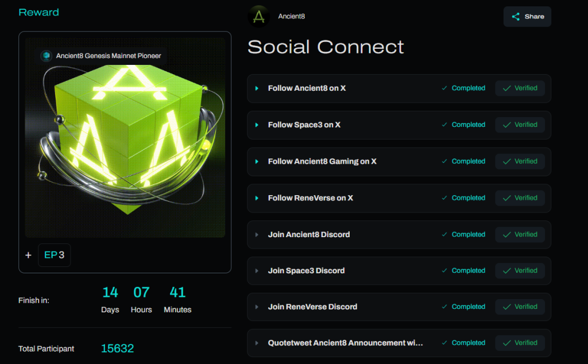Click Verified button for Follow ReneVerse on X
Viewport: 588px width, 364px height.
[x=520, y=198]
